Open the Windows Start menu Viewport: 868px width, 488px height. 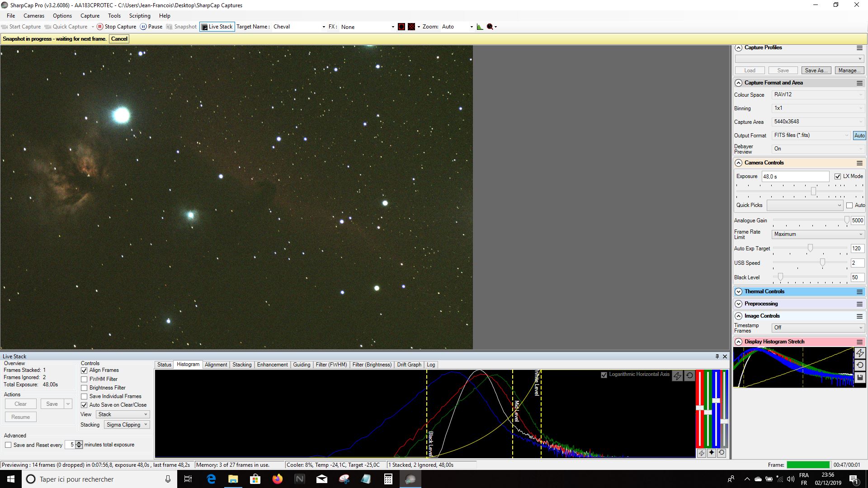11,479
